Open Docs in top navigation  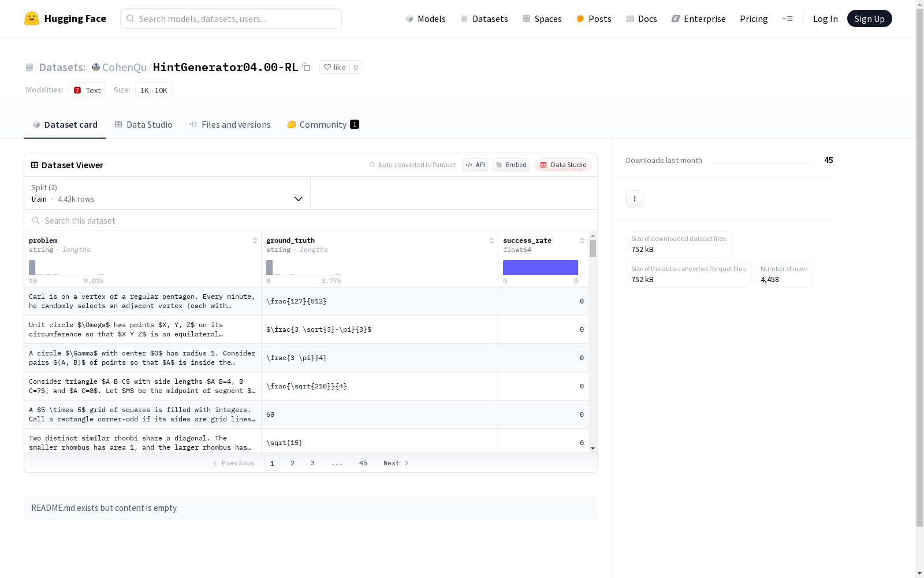coord(642,18)
